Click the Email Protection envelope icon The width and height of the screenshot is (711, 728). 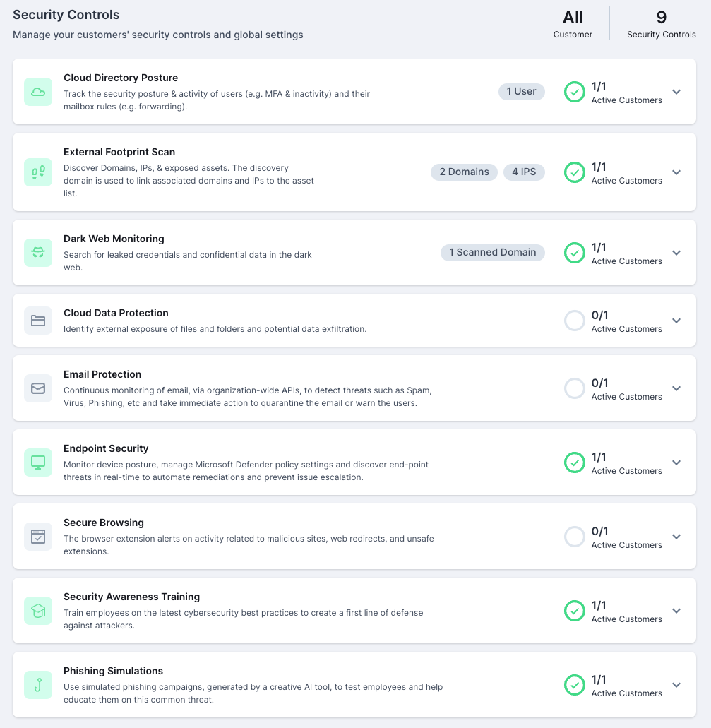point(38,388)
